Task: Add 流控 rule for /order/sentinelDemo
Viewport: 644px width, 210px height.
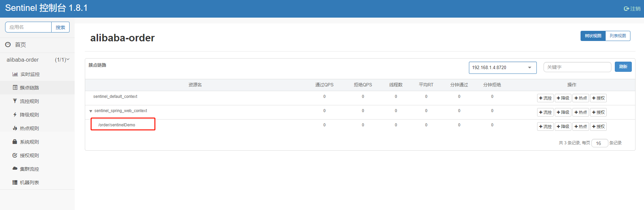Action: pyautogui.click(x=545, y=127)
